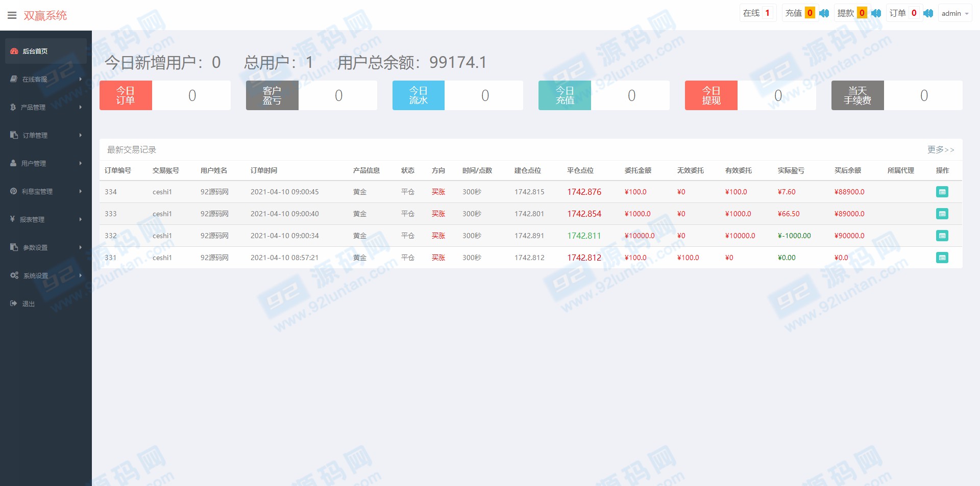Click the gray 当天手续费 tile
980x486 pixels.
(857, 95)
